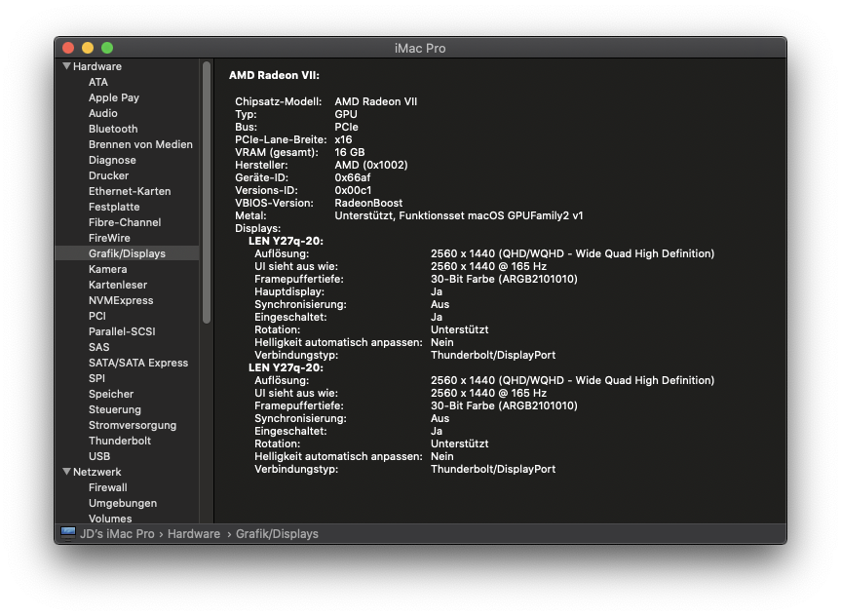The image size is (841, 616).
Task: Click the green zoom window button
Action: tap(107, 48)
